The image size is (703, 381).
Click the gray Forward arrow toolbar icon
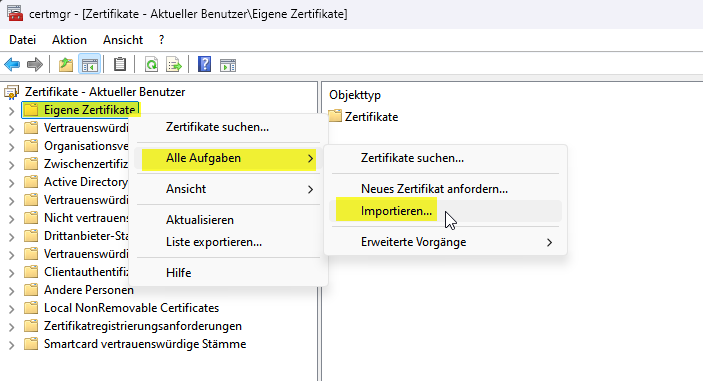point(35,65)
